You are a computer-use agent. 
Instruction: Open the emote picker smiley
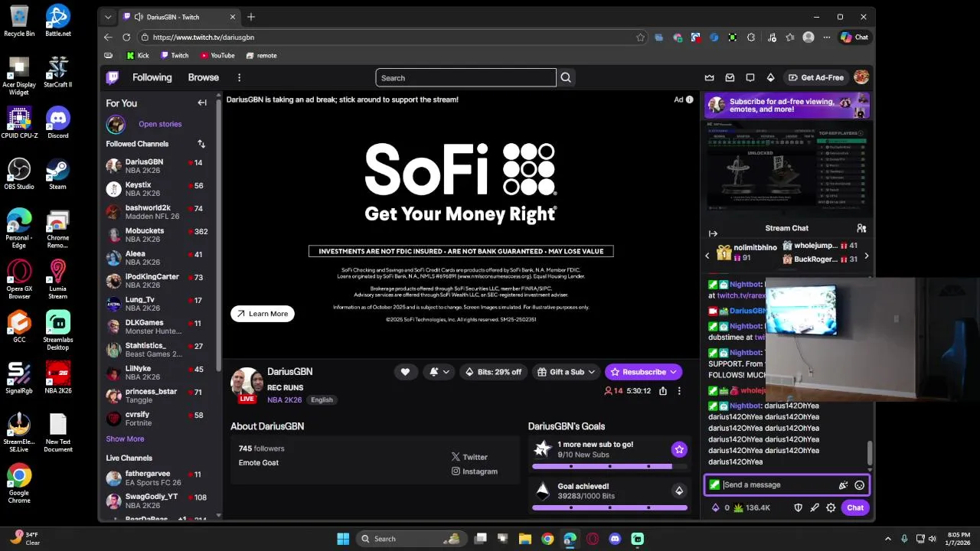(859, 484)
